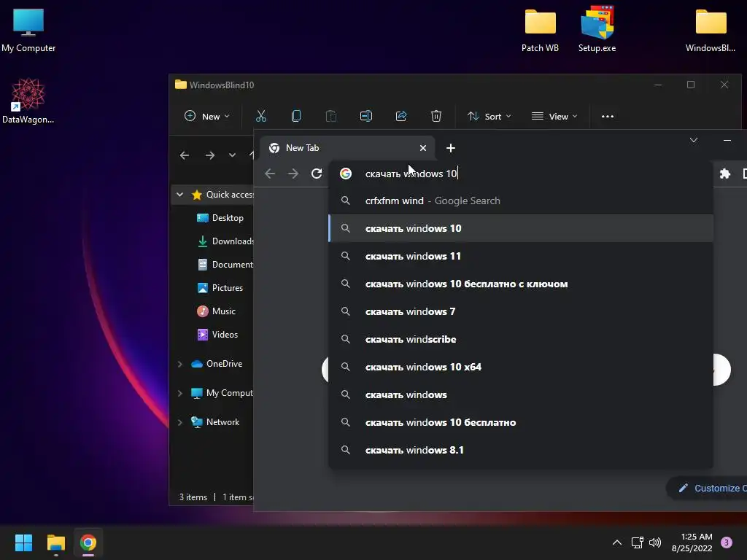Go back in WindowsBlind10 Explorer window
Image resolution: width=747 pixels, height=560 pixels.
click(185, 155)
